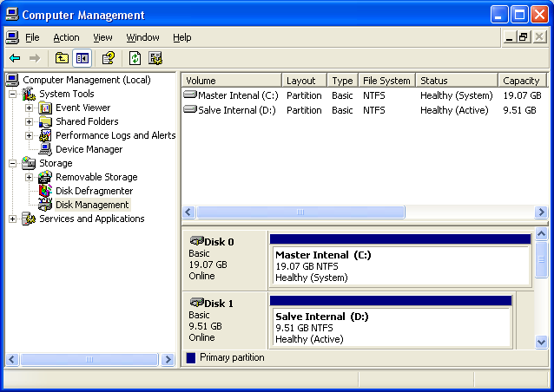Click the "Healthy (System)" status cell
The width and height of the screenshot is (554, 392).
coord(457,95)
